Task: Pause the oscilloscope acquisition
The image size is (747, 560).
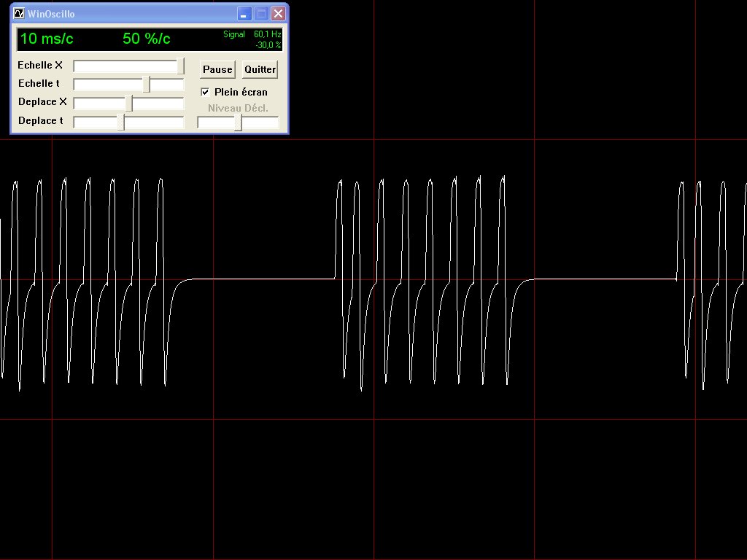Action: pos(217,69)
